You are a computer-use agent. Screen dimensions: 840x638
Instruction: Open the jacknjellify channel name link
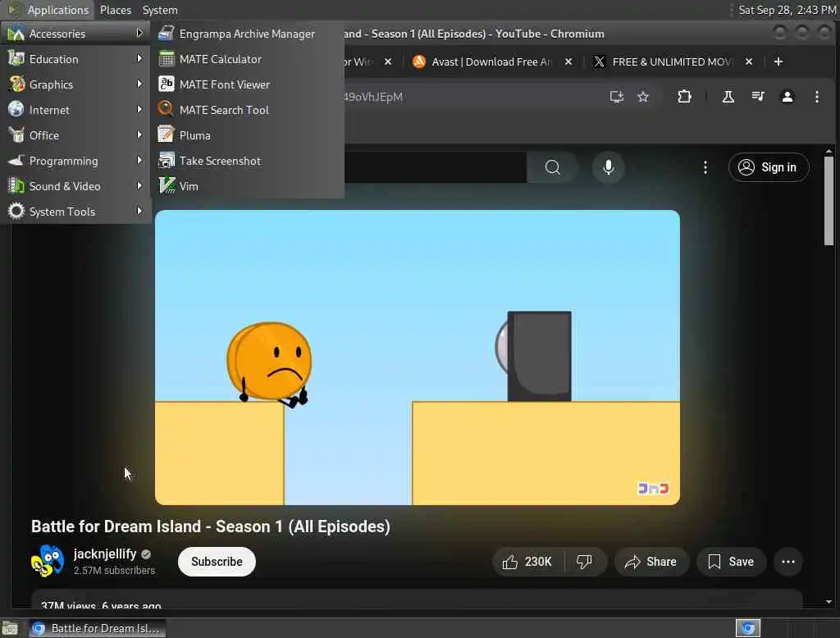[105, 554]
